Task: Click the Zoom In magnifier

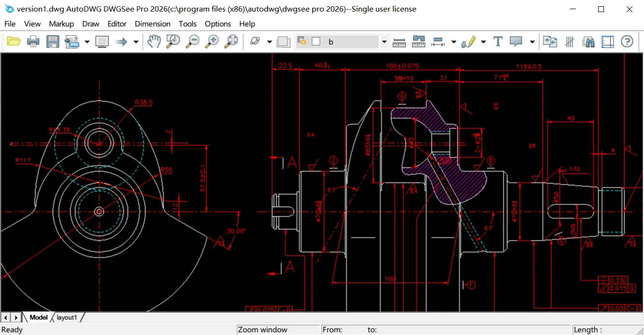Action: tap(211, 42)
